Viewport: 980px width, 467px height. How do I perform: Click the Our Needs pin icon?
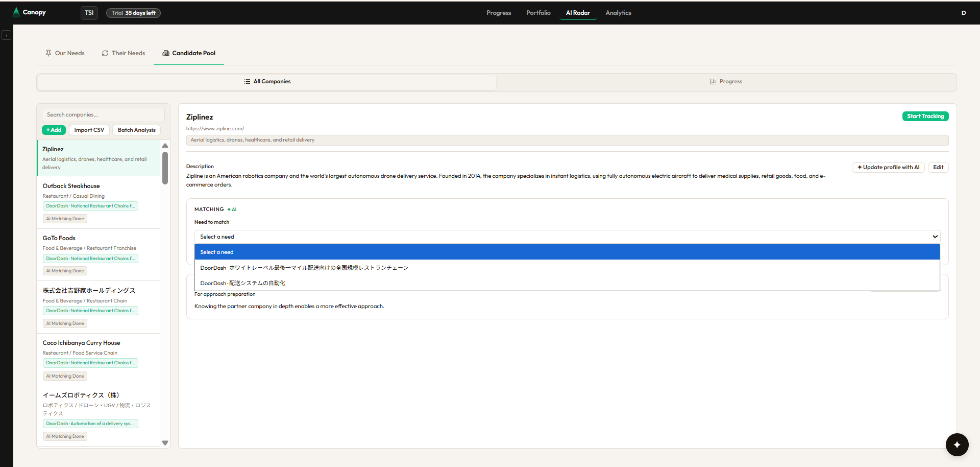[x=48, y=53]
